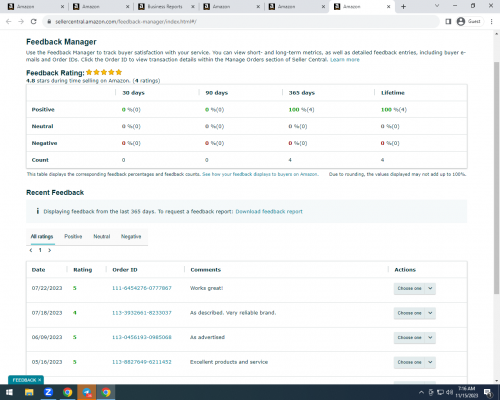The image size is (500, 400).
Task: Select the Business Reports browser tab
Action: click(x=166, y=7)
